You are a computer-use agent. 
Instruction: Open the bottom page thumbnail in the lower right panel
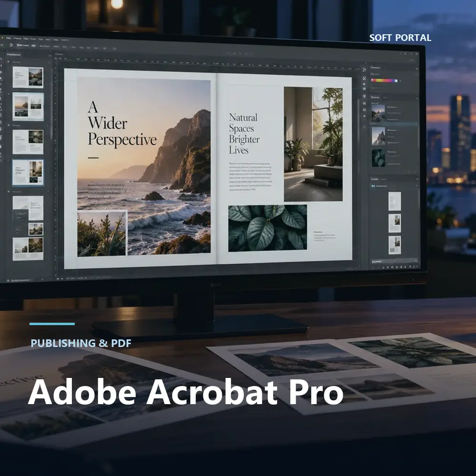(x=395, y=245)
